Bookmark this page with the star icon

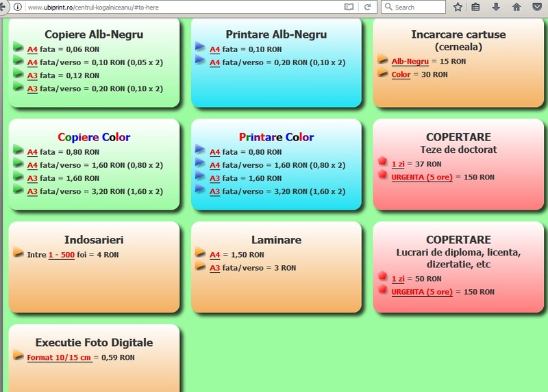(x=458, y=7)
